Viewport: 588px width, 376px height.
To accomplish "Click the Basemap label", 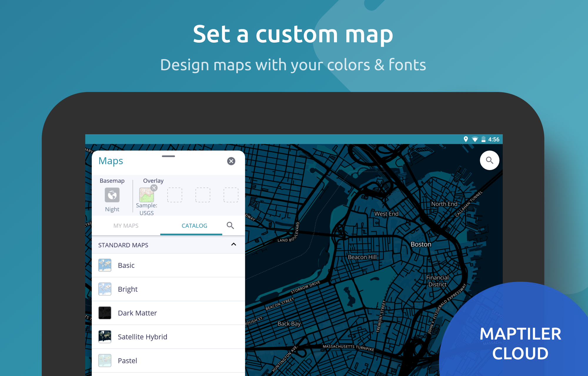I will tap(112, 181).
